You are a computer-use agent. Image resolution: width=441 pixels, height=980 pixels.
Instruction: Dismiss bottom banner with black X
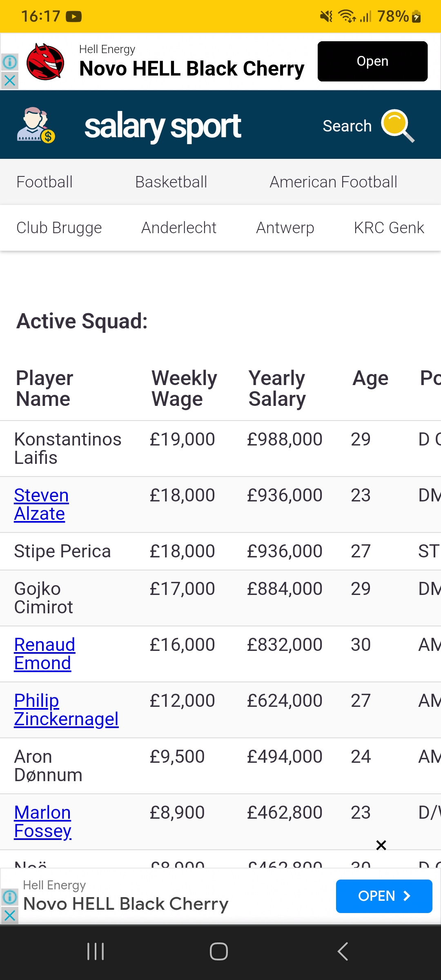click(381, 845)
